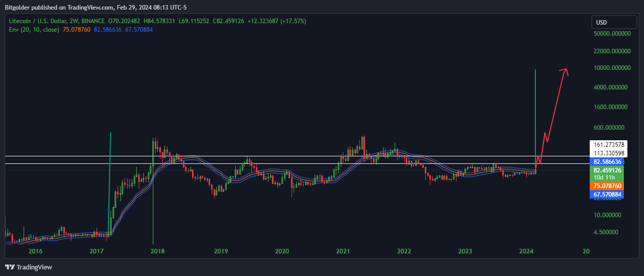The image size is (644, 276).
Task: Click the open value O70.202482
Action: (x=125, y=21)
